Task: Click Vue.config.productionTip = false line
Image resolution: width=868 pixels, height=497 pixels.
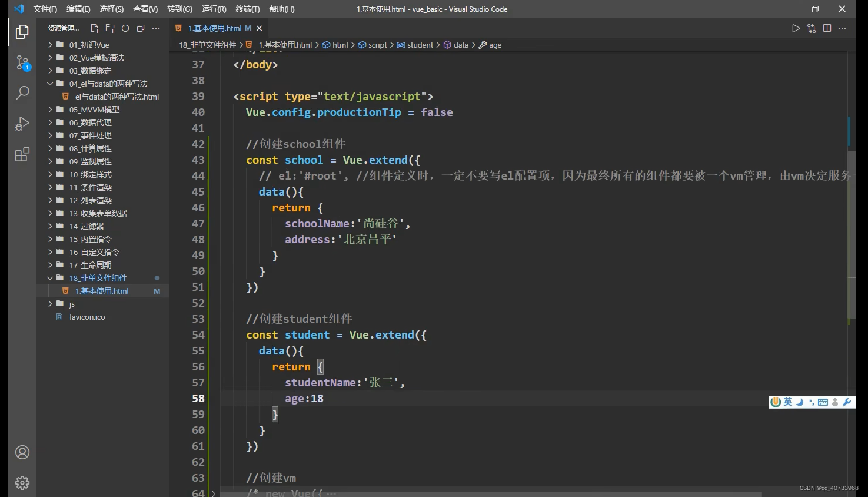Action: coord(350,112)
